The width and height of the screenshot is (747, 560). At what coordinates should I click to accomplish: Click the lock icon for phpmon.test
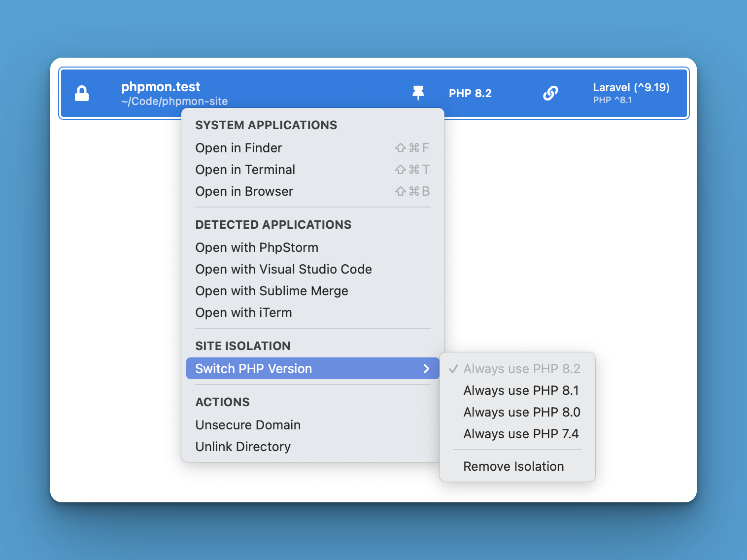82,93
